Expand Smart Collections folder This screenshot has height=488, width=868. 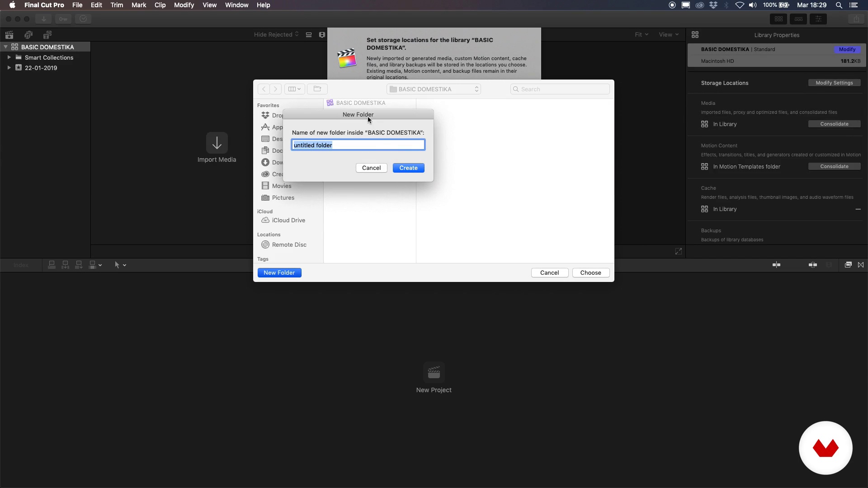click(9, 57)
